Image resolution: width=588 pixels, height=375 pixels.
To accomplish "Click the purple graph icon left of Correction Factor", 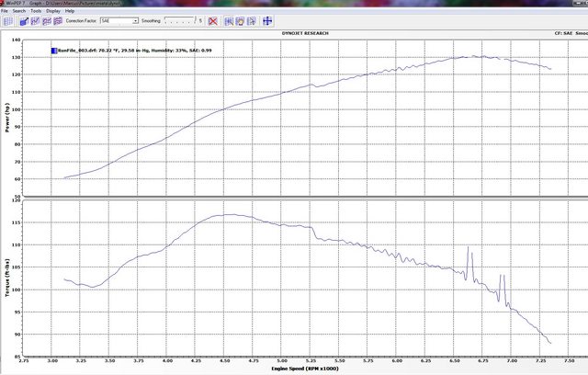I will coord(58,21).
